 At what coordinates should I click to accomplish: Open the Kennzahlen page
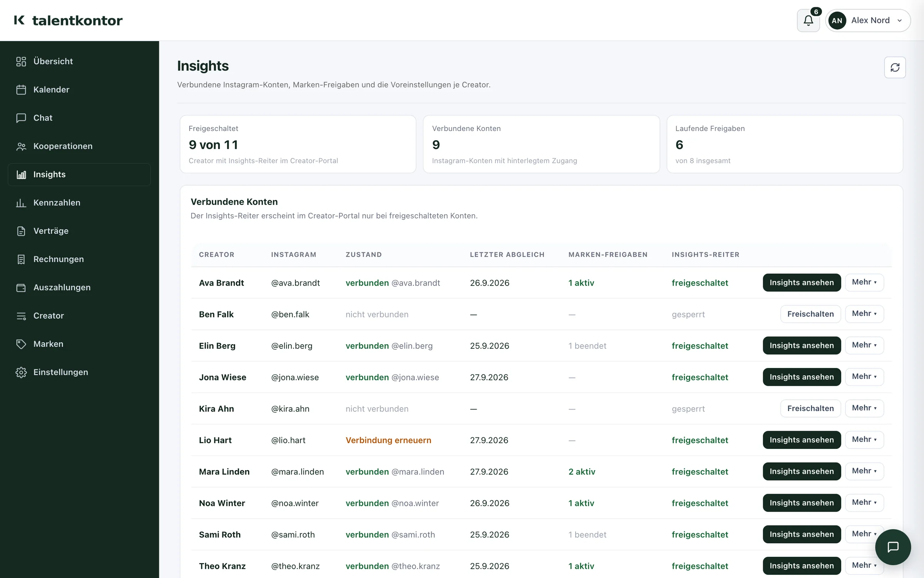click(79, 203)
